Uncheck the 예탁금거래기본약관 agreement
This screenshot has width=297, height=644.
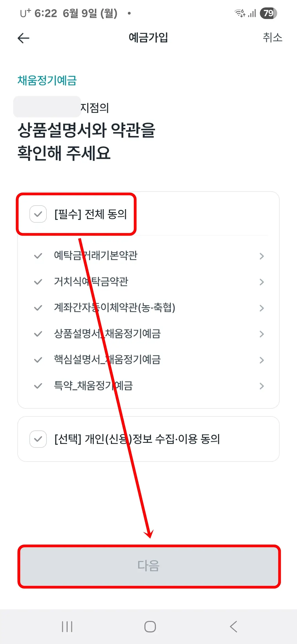point(38,255)
